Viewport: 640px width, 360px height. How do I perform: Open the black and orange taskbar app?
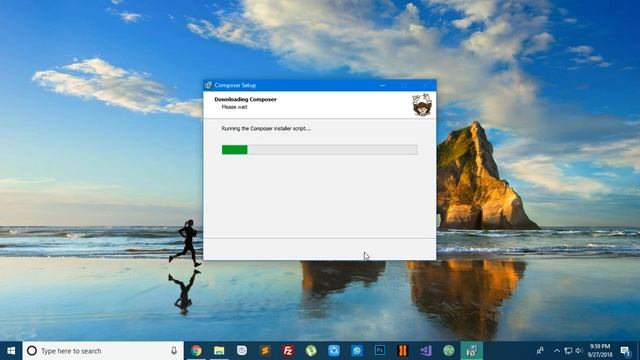(x=403, y=351)
